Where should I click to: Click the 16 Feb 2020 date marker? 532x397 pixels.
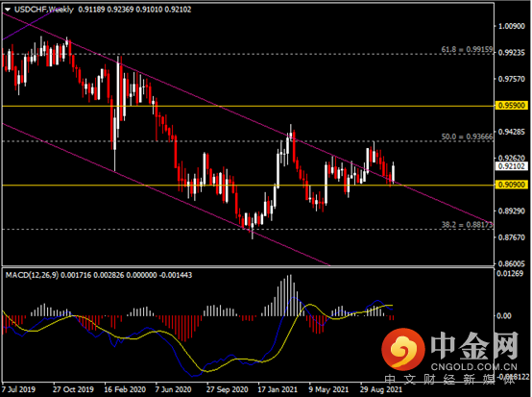pos(125,389)
